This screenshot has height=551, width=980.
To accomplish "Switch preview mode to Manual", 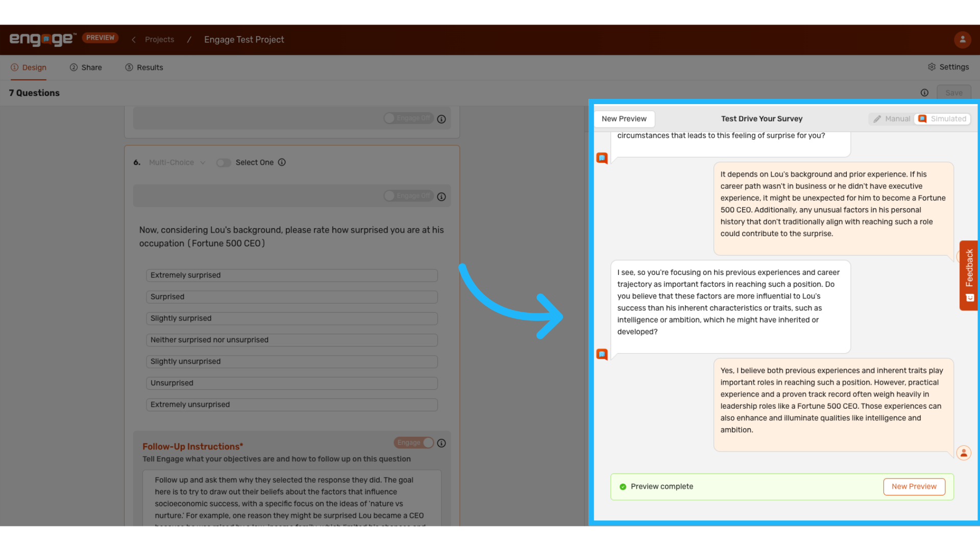I will 891,119.
